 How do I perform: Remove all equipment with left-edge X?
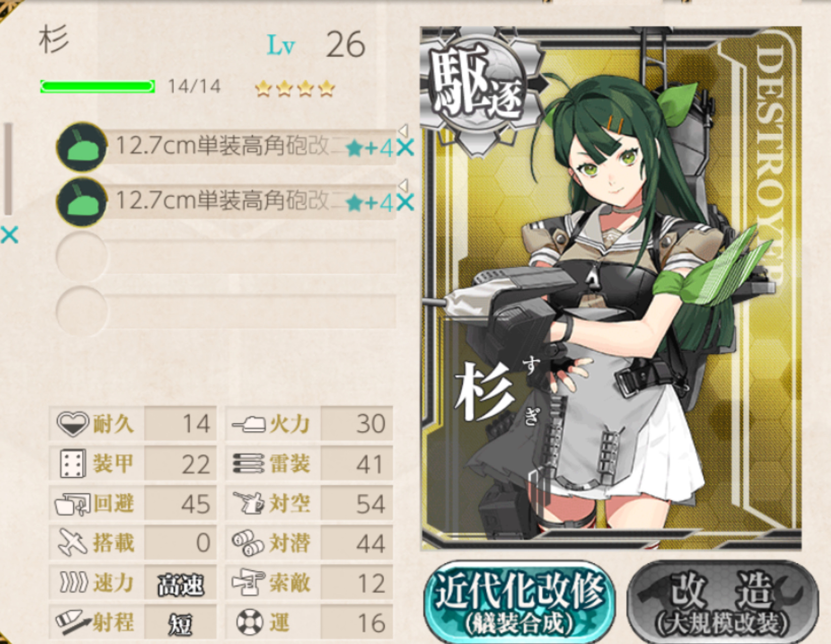(x=9, y=235)
